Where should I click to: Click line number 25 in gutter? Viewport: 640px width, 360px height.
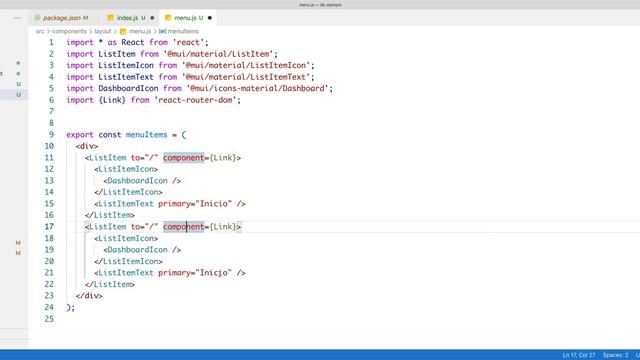click(49, 319)
